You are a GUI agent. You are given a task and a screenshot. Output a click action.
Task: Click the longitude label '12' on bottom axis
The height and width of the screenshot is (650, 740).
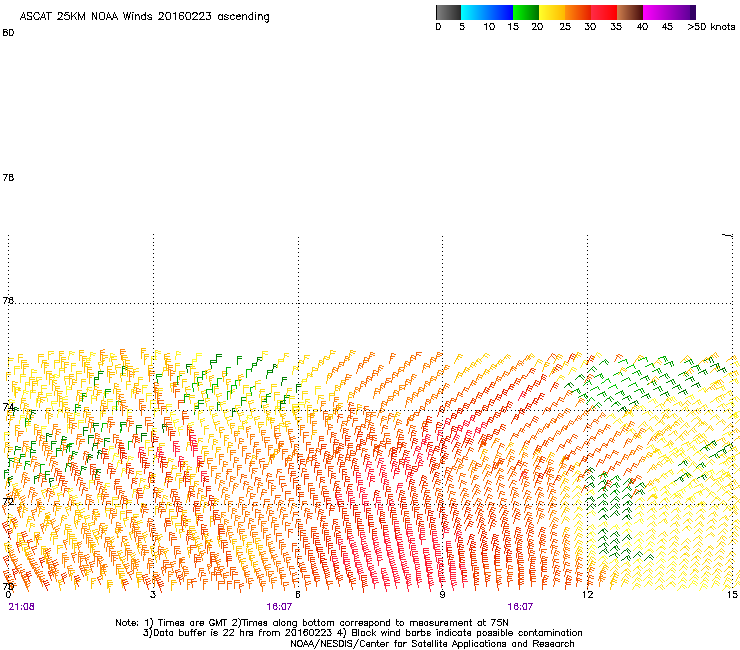coord(588,594)
